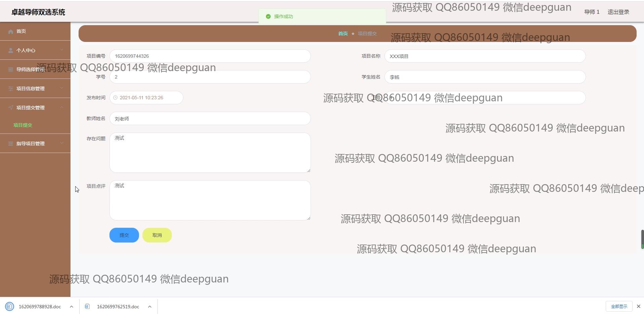Viewport: 644px width, 316px height.
Task: Open options arrow for 1620699788928.doc download
Action: coord(72,307)
